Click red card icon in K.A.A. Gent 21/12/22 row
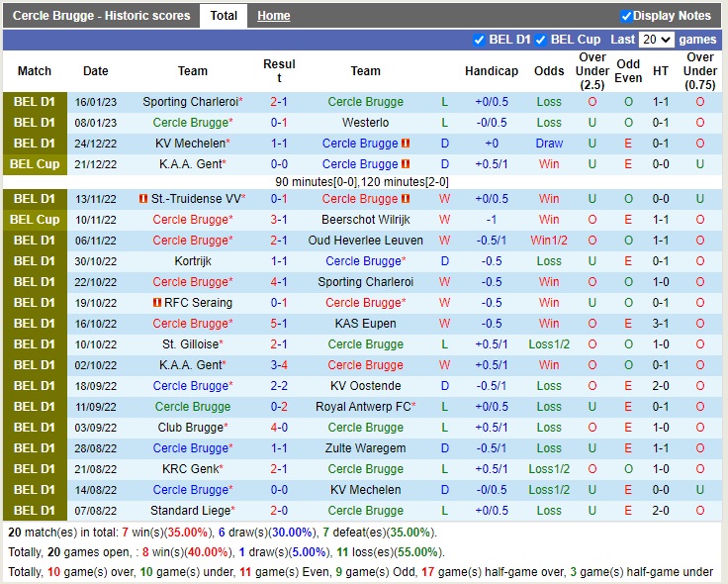This screenshot has height=584, width=728. 406,164
